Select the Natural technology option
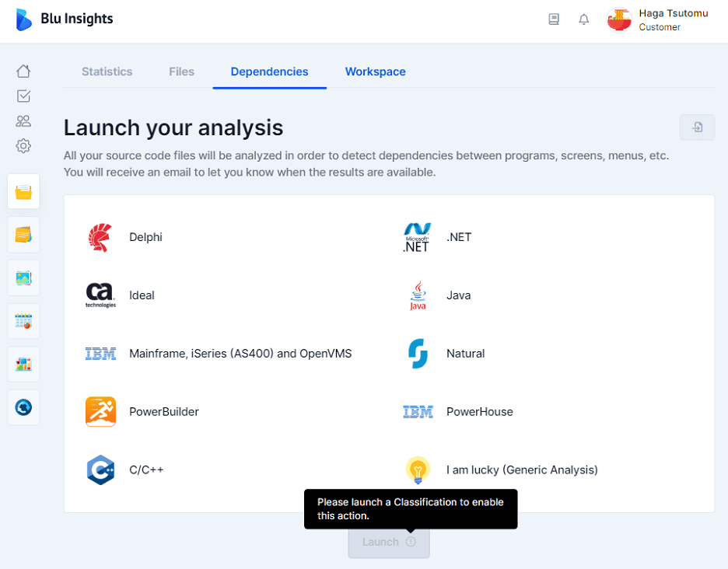This screenshot has width=728, height=569. pos(418,353)
